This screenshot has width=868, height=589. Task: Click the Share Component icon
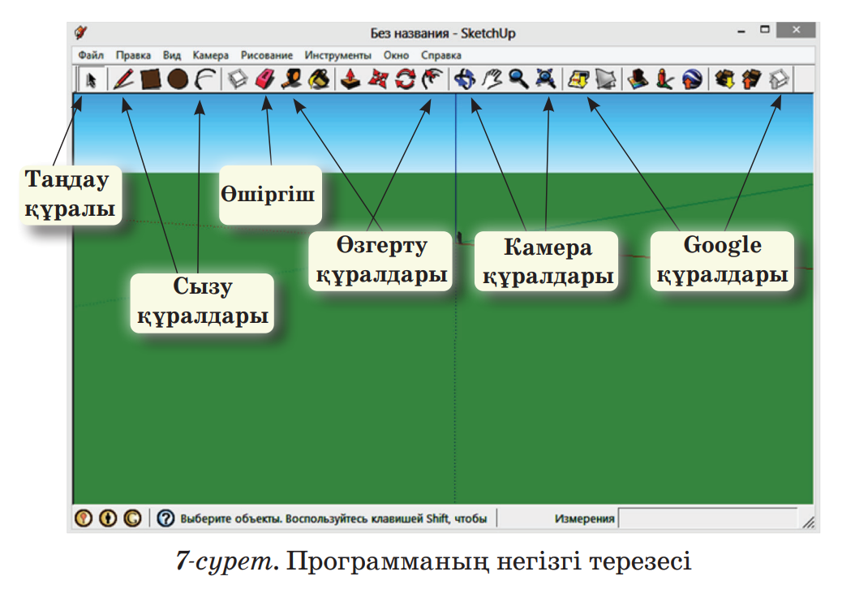tap(778, 80)
